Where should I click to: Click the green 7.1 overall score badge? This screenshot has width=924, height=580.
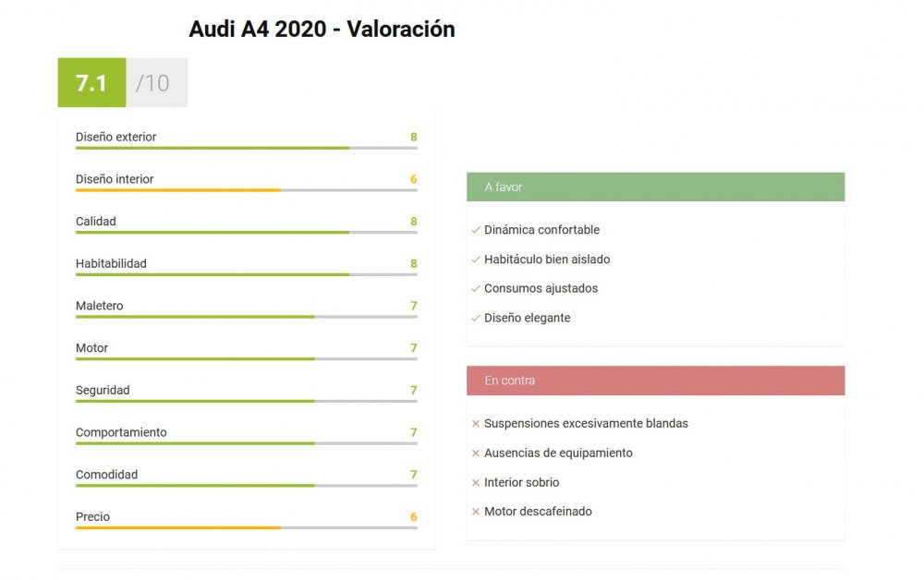[x=91, y=83]
